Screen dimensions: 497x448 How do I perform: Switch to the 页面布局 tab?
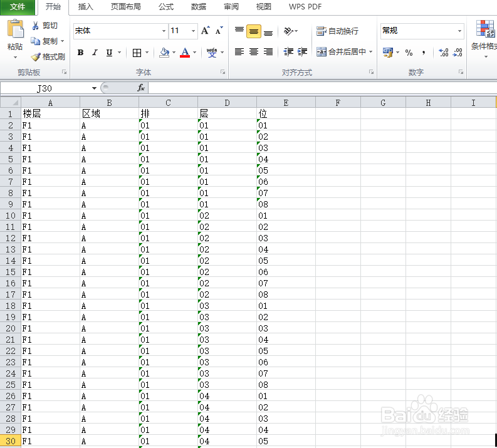click(x=125, y=7)
